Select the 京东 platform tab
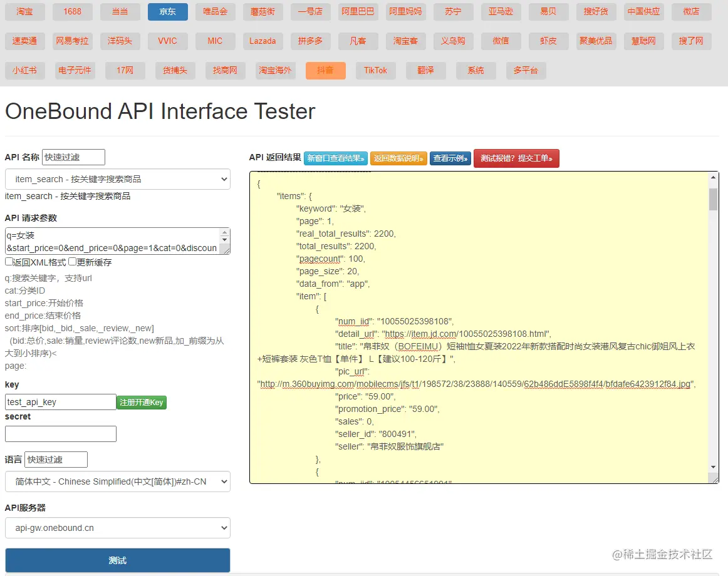The image size is (728, 576). coord(168,12)
